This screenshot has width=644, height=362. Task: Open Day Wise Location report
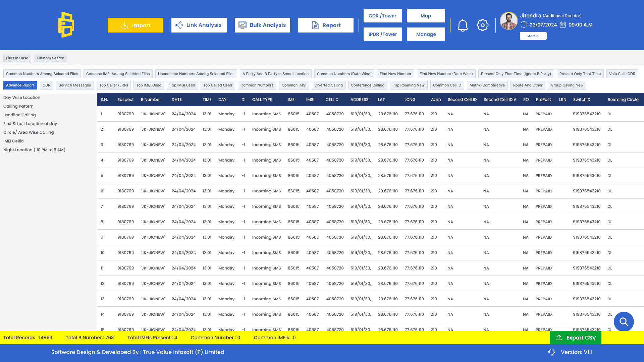pyautogui.click(x=22, y=98)
